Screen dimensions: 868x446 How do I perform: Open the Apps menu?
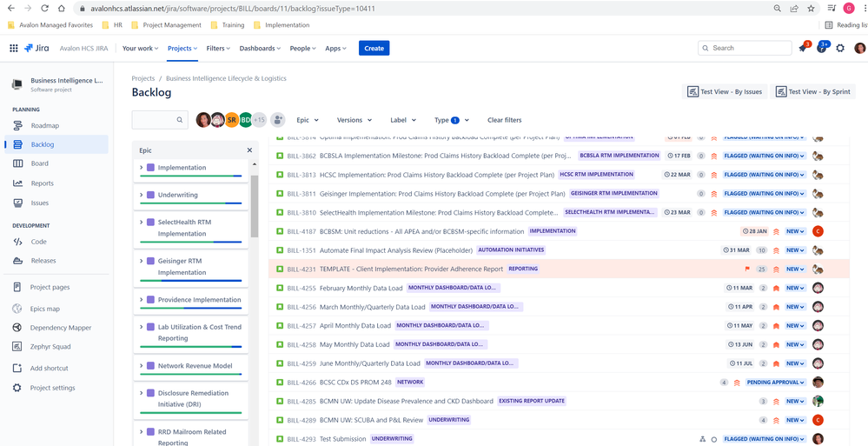tap(335, 48)
